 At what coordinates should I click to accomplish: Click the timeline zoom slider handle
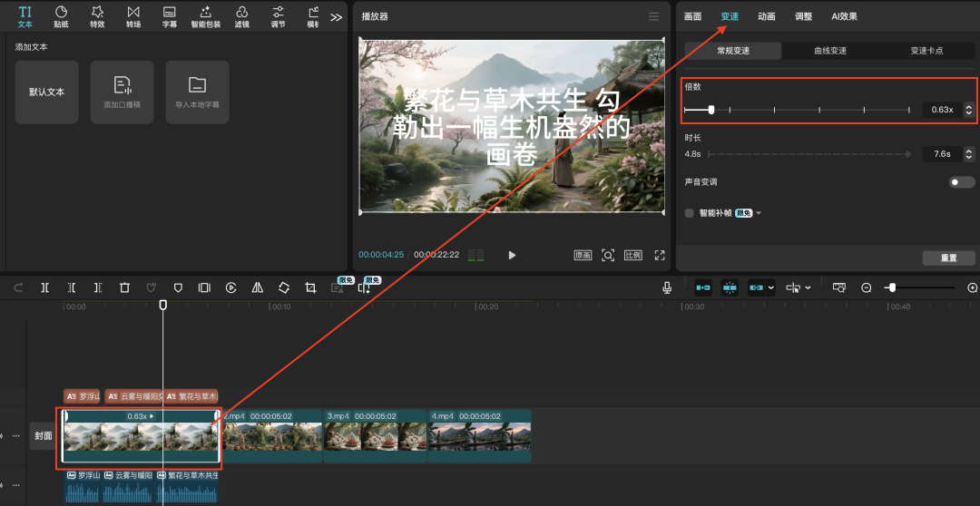pyautogui.click(x=892, y=287)
